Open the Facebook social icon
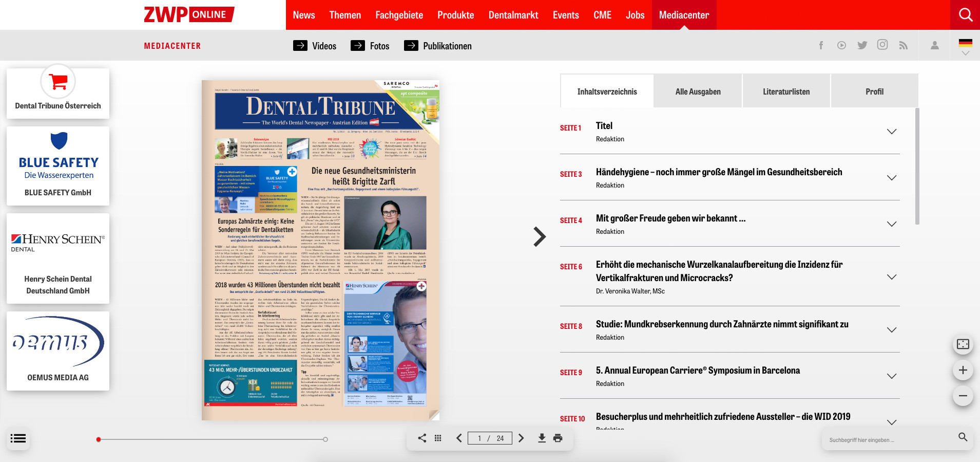 [821, 45]
